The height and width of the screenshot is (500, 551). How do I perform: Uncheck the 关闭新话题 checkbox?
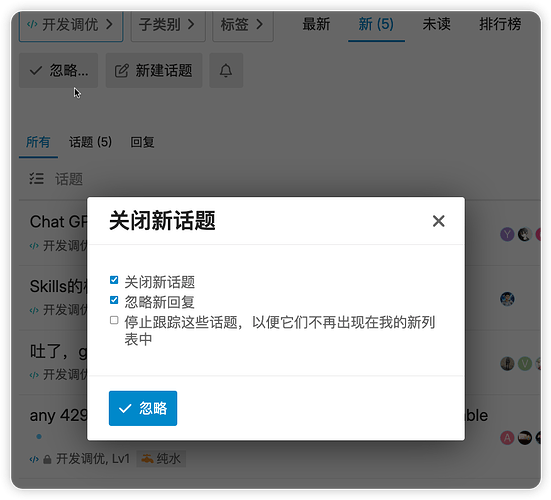point(114,280)
